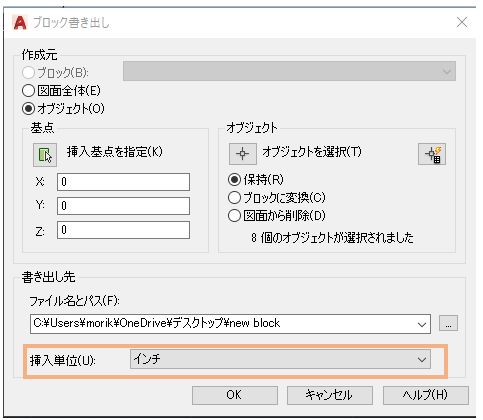
Task: Choose ブロックに変換(C) radio option
Action: pyautogui.click(x=234, y=198)
